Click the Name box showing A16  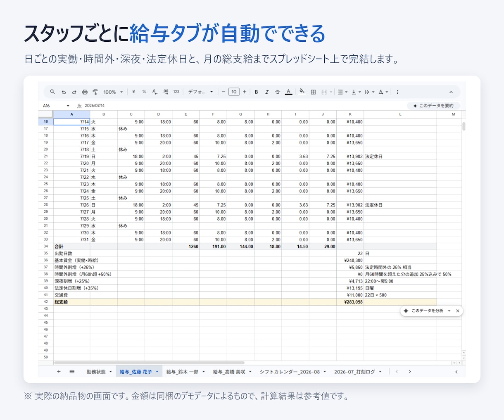pyautogui.click(x=52, y=106)
